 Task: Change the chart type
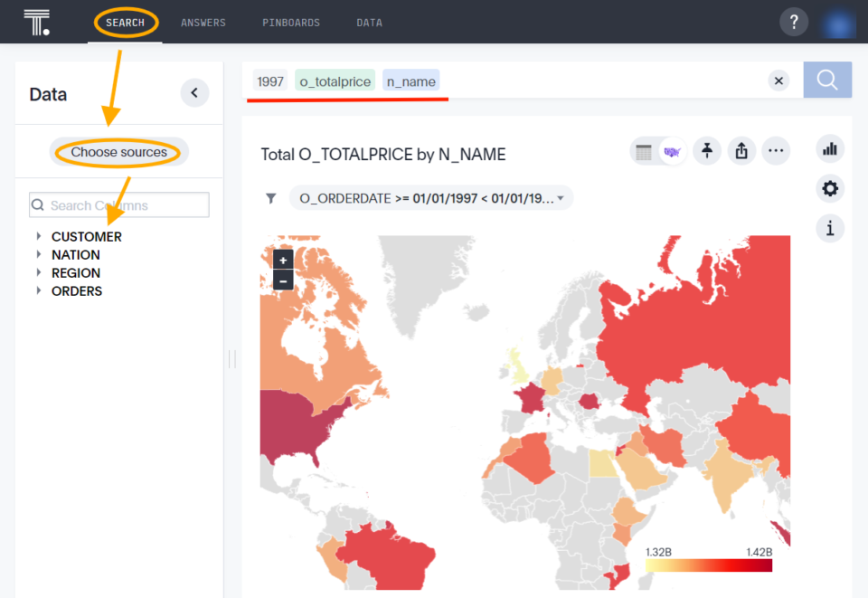click(x=829, y=148)
